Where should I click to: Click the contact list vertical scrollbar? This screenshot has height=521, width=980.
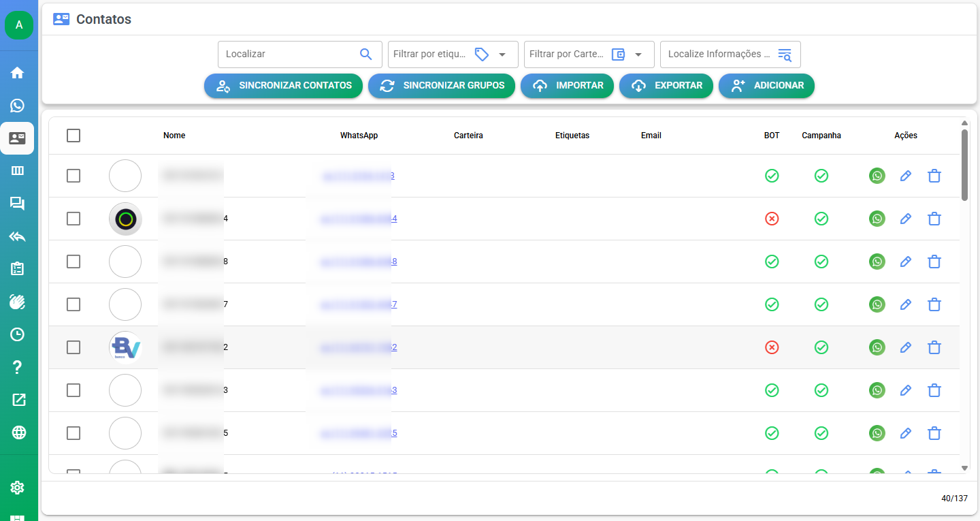964,165
